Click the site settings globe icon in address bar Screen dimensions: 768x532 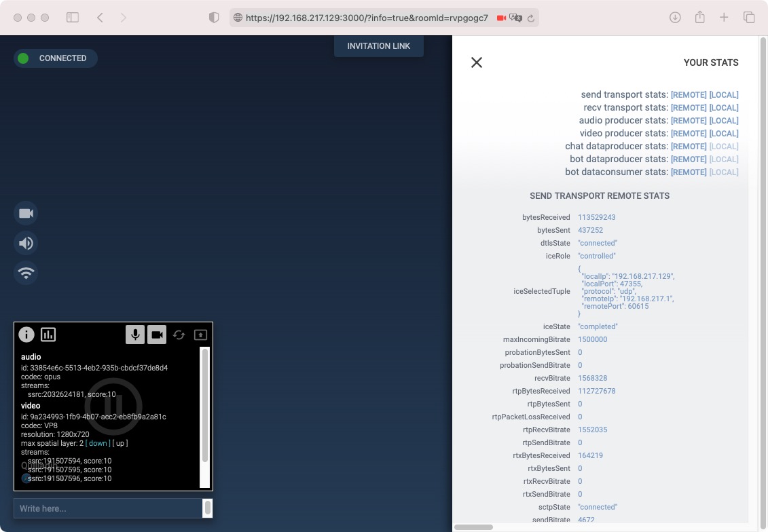(x=238, y=18)
